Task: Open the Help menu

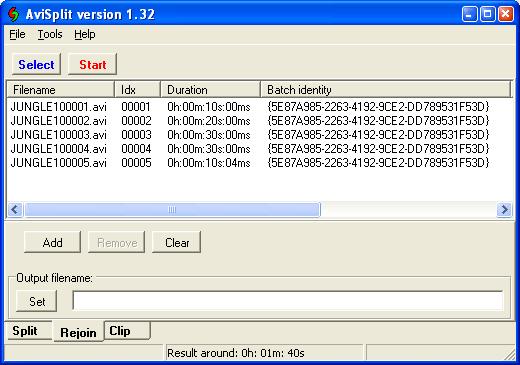Action: click(x=85, y=34)
